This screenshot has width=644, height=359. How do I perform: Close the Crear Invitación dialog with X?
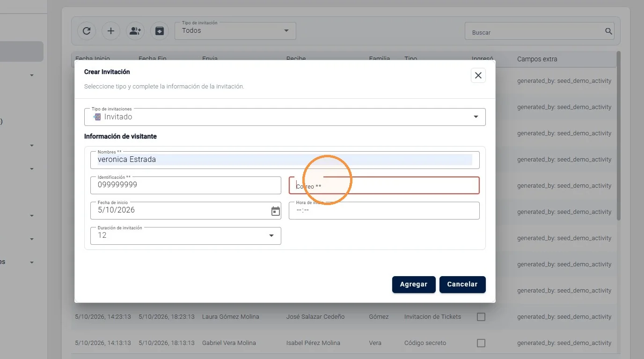(478, 75)
